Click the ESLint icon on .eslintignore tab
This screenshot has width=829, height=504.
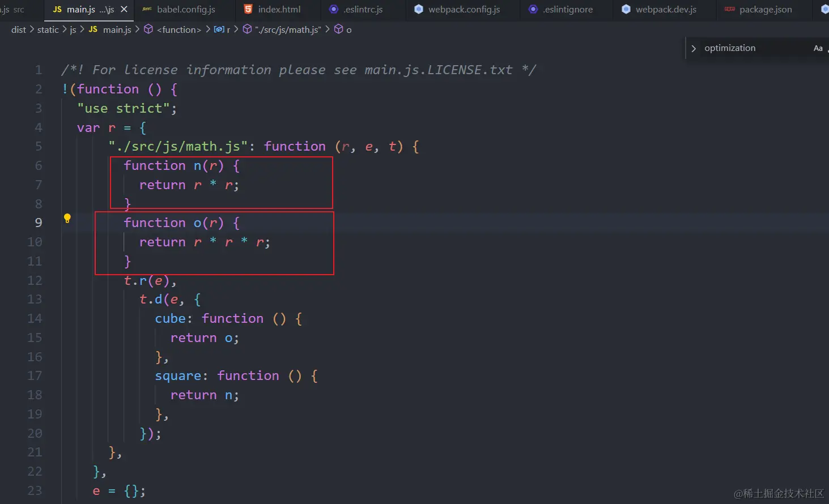(x=533, y=9)
